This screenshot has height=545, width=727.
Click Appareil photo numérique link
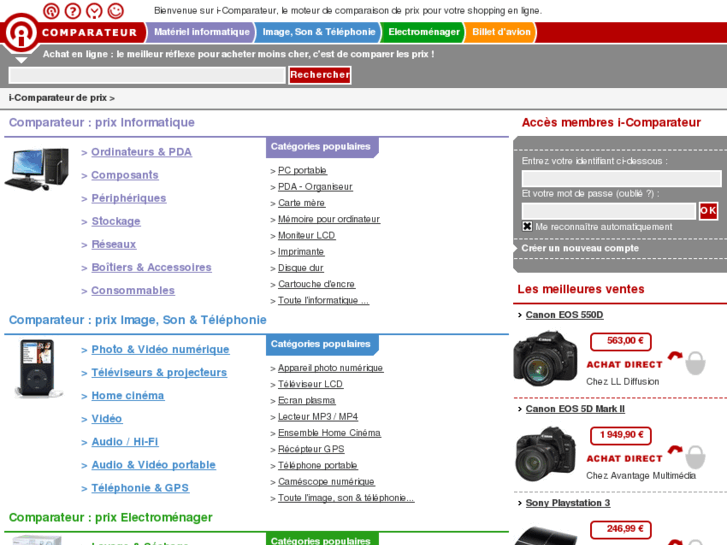click(331, 368)
